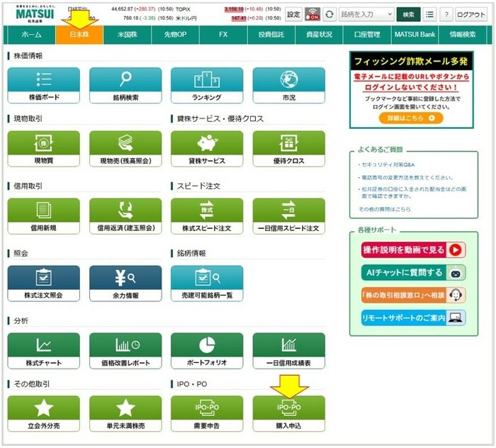Open the 株価ボード stock board tile
Screen dimensions: 496x448
point(43,85)
